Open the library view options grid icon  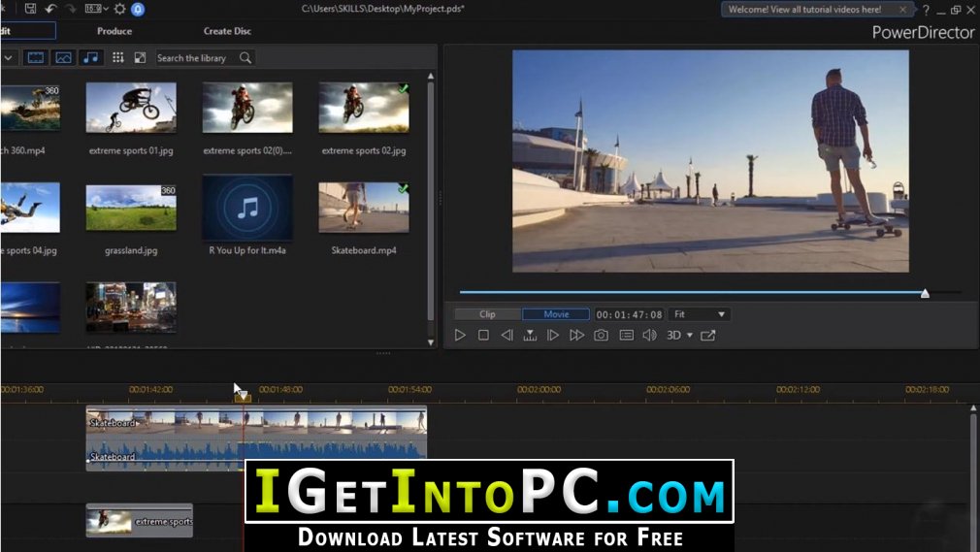(117, 57)
